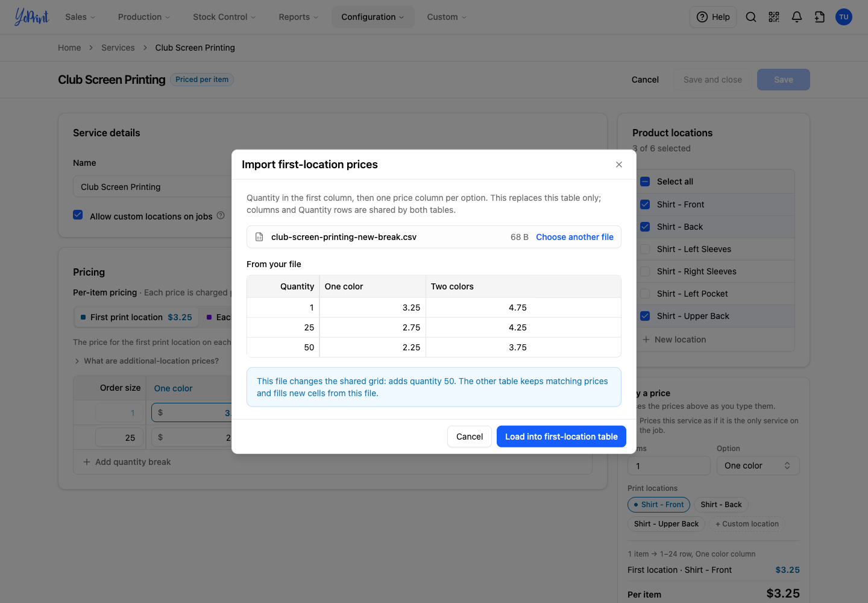This screenshot has width=868, height=603.
Task: Click the Quantity column header in dialog
Action: click(x=283, y=286)
